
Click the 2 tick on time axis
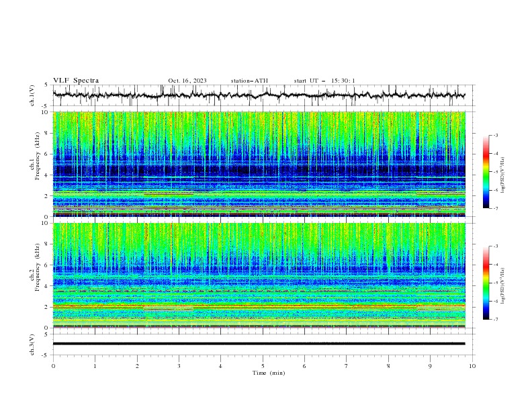137,366
